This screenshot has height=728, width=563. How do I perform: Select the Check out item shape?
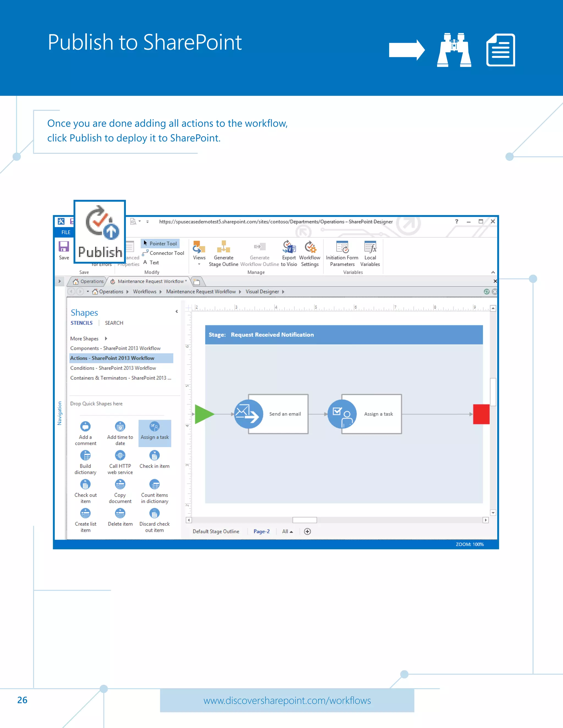tap(85, 492)
